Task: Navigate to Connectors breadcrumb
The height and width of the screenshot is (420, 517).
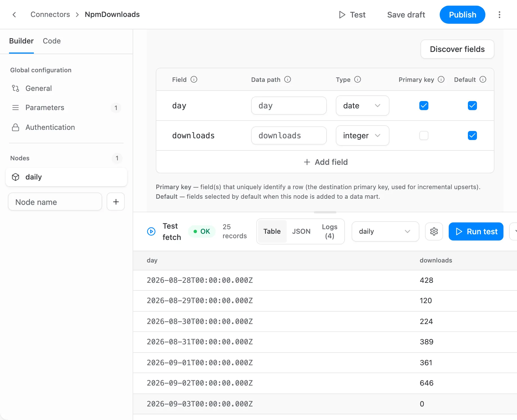Action: pos(50,15)
